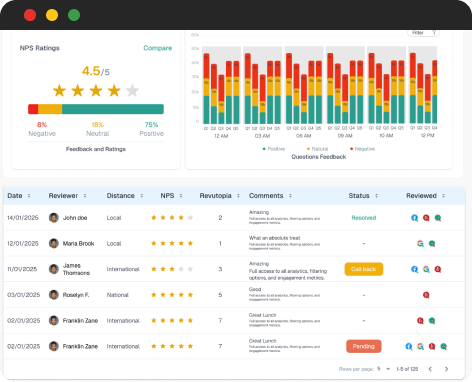Click red review icon in Roselyn F. row
The width and height of the screenshot is (472, 382).
pyautogui.click(x=426, y=295)
